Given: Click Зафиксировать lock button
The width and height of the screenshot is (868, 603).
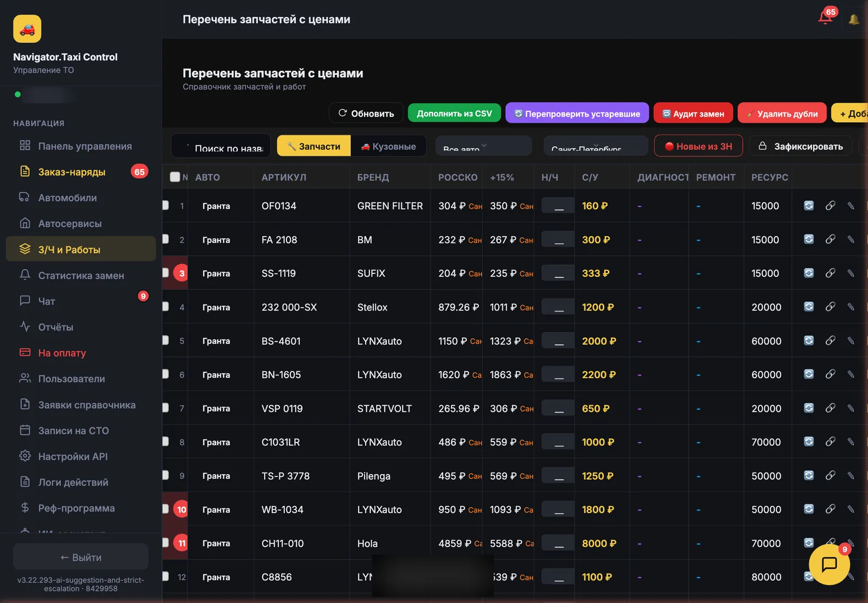Looking at the screenshot, I should 801,146.
